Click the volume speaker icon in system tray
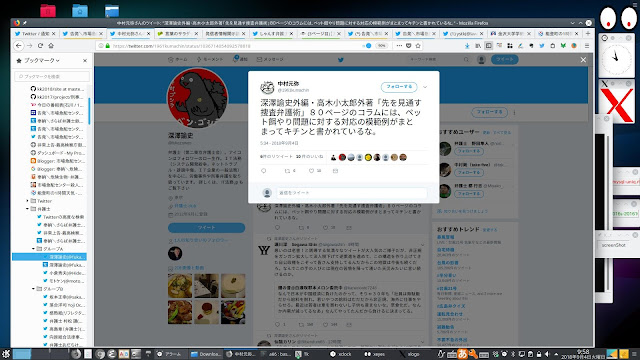 (x=547, y=354)
